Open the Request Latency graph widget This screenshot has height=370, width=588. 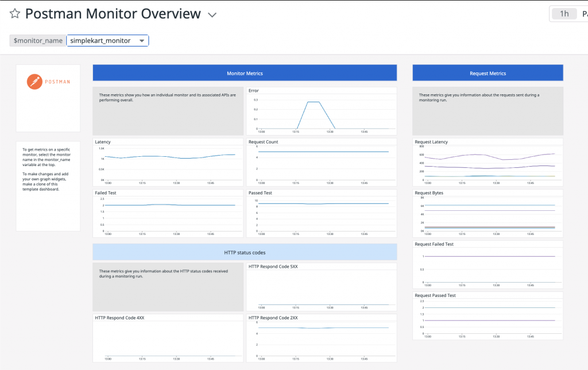pos(488,162)
